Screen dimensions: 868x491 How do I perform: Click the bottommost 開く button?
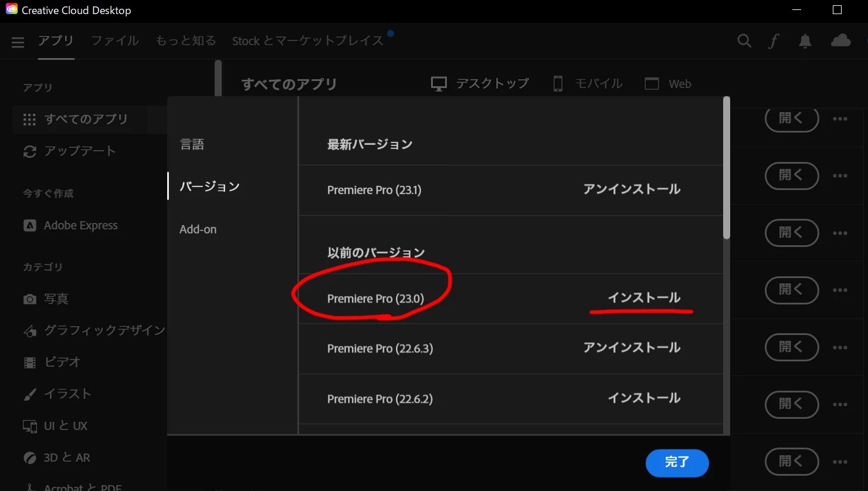click(x=792, y=462)
